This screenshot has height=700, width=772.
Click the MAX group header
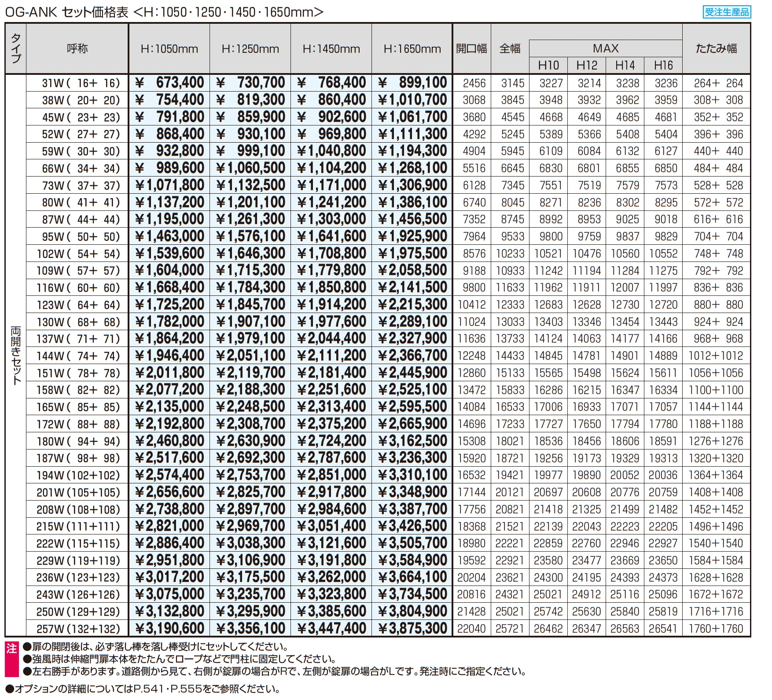tap(606, 48)
